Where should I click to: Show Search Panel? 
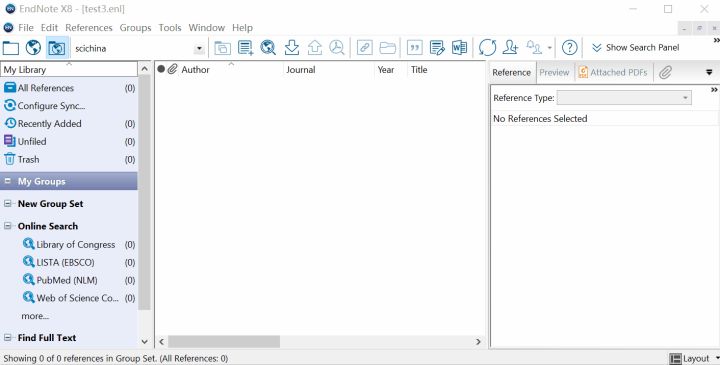[636, 48]
